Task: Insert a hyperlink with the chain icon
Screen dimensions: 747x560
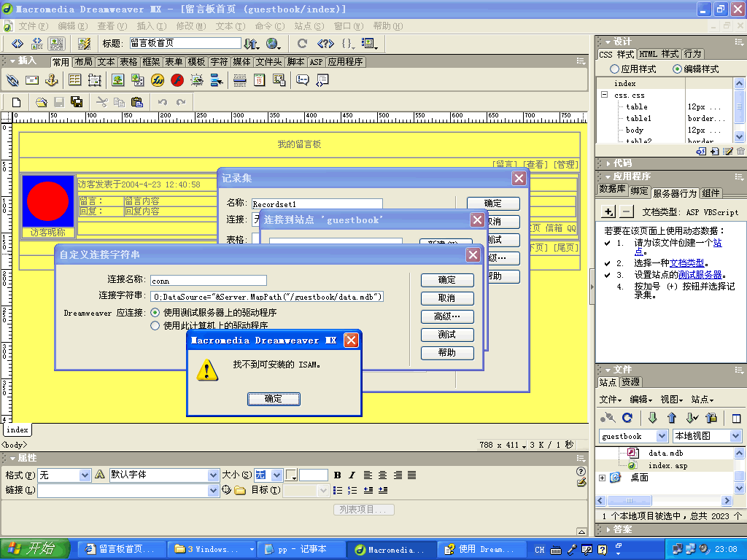Action: pos(12,80)
